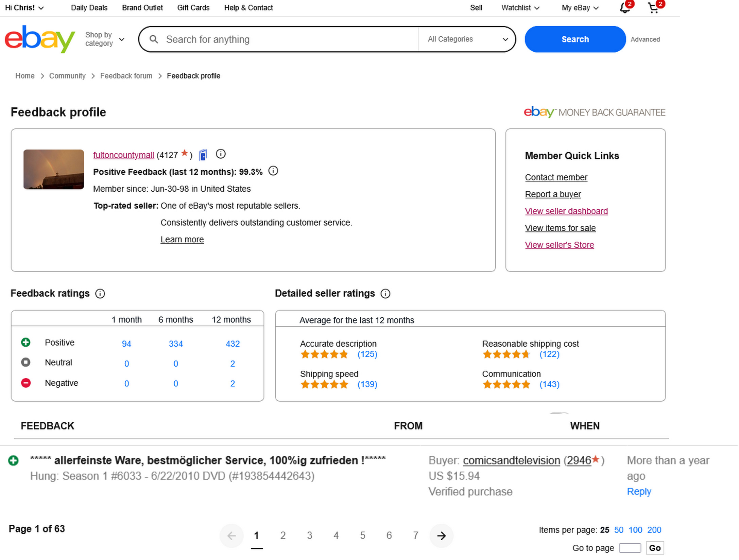This screenshot has width=739, height=560.
Task: Click the info icon after seller's store icon
Action: [221, 154]
